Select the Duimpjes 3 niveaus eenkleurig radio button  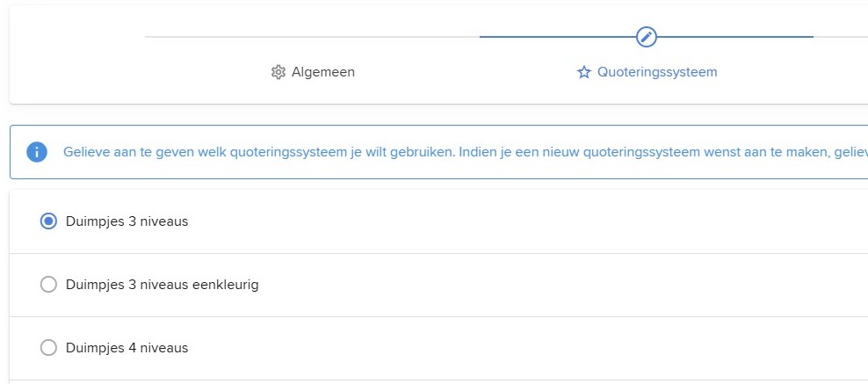[48, 285]
